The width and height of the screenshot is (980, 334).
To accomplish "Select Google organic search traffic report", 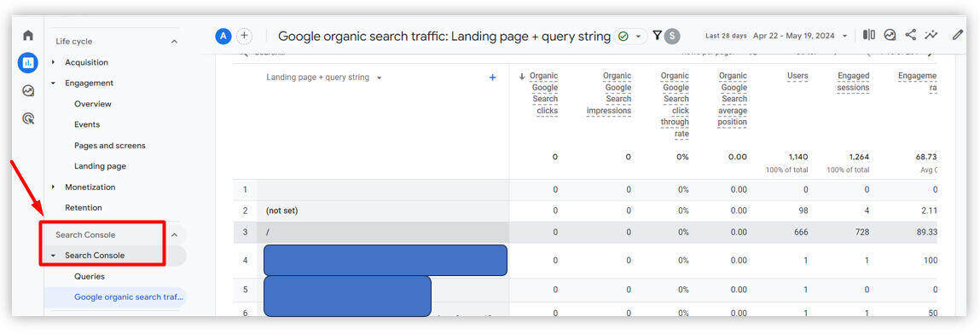I will (130, 297).
